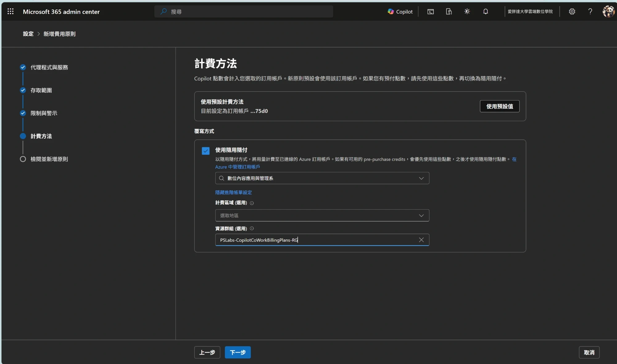Image resolution: width=617 pixels, height=364 pixels.
Task: Click the 搜尋 search box
Action: (244, 11)
